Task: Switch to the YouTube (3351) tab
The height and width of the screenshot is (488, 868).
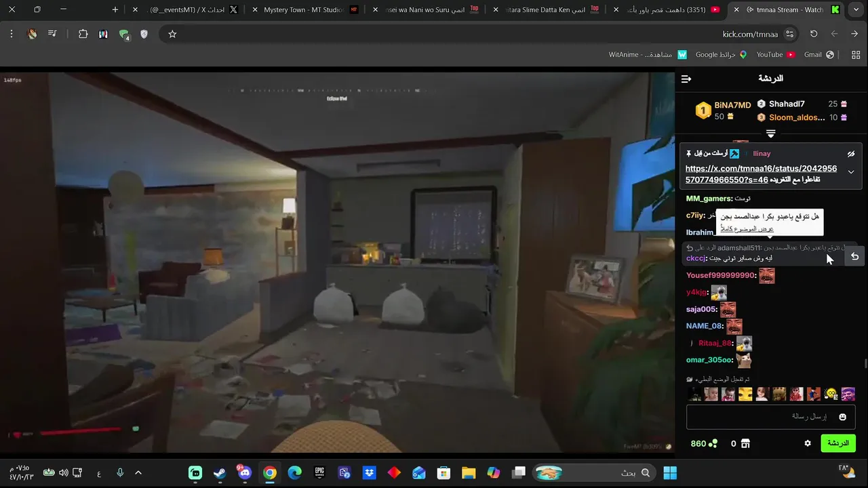Action: click(665, 9)
